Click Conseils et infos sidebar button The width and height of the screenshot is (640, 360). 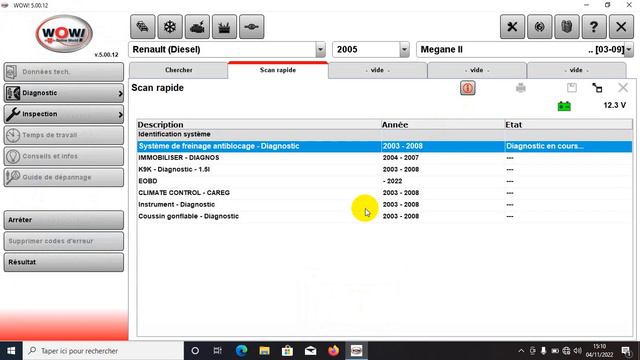pos(64,156)
